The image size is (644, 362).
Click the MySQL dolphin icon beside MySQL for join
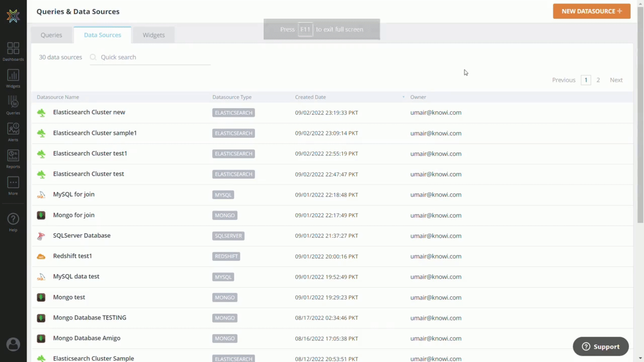click(41, 195)
